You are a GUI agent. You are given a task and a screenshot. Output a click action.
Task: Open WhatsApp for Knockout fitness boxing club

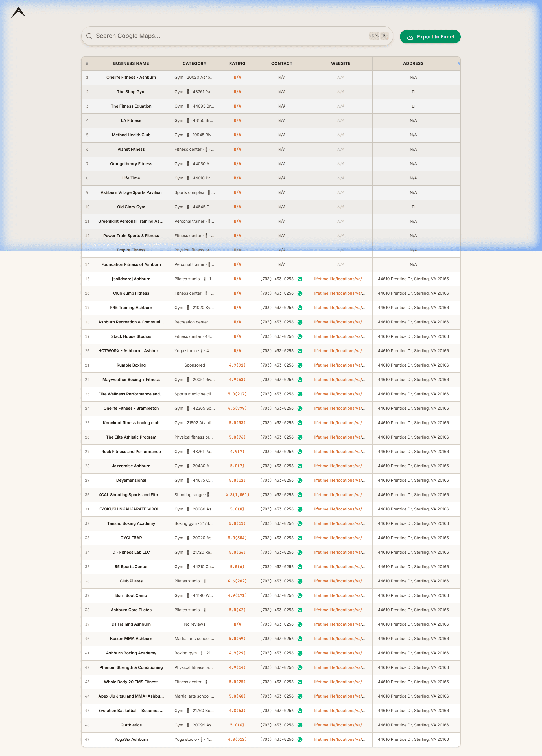pyautogui.click(x=300, y=423)
